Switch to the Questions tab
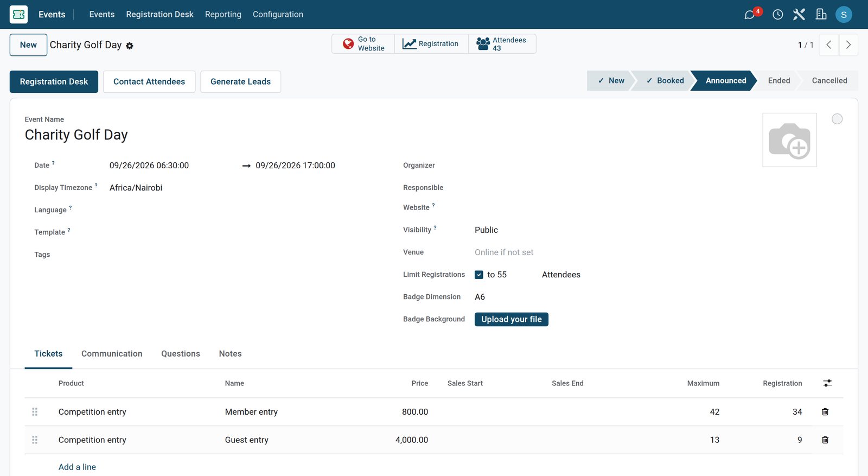Screen dimensions: 868x476 pyautogui.click(x=181, y=354)
